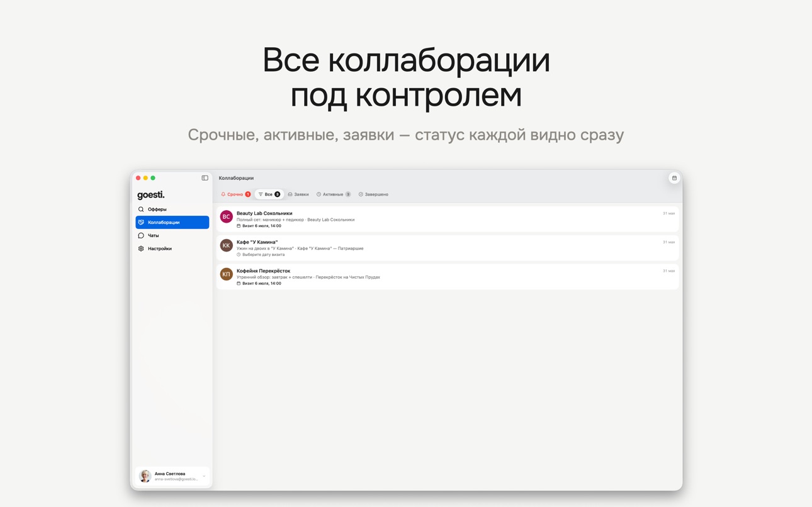This screenshot has height=507, width=812.
Task: Click the 3 badge on Все tab
Action: (277, 194)
